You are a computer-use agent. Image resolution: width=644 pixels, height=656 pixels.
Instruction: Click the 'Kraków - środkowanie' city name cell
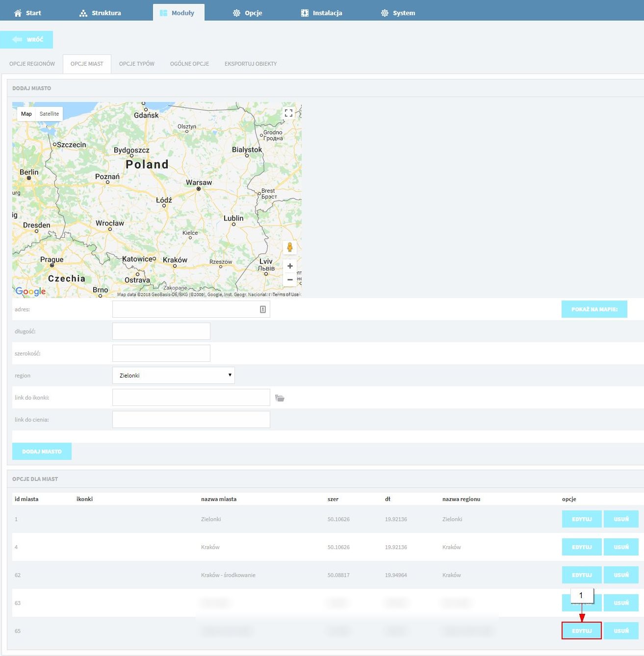[228, 575]
